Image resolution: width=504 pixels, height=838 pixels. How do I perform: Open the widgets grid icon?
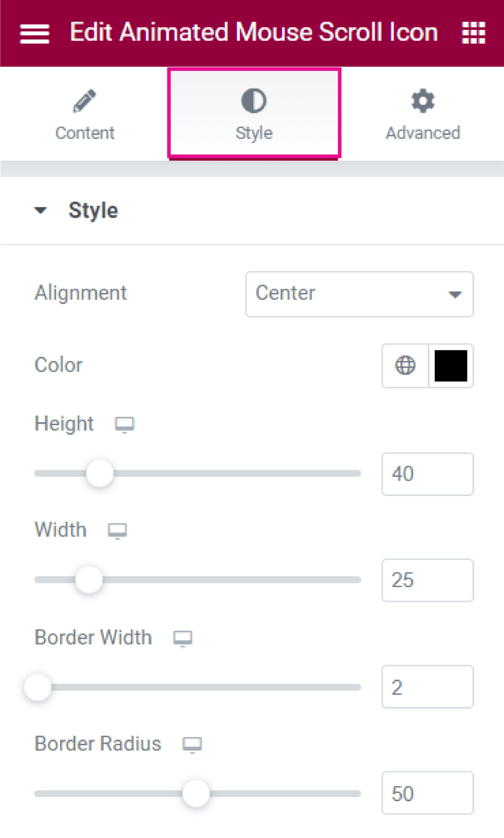click(x=473, y=33)
